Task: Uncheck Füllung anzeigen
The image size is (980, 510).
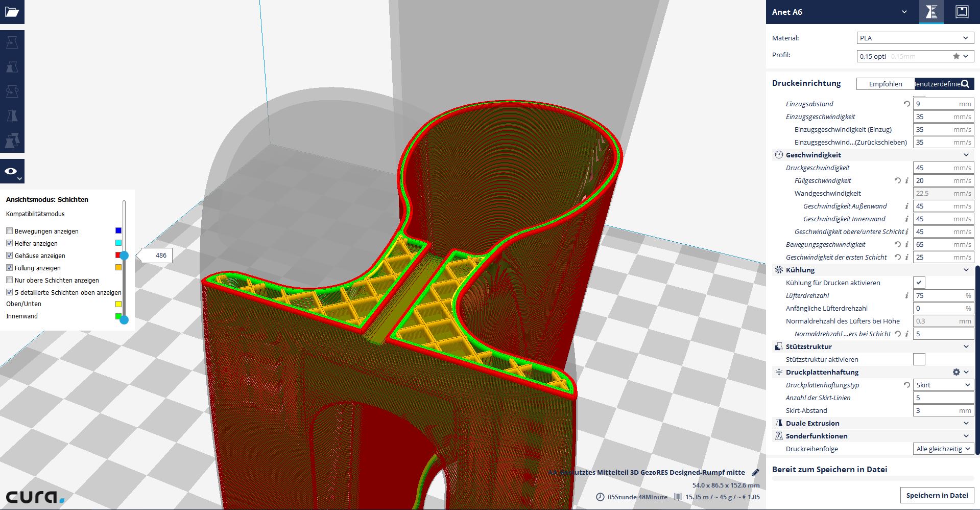Action: click(9, 268)
